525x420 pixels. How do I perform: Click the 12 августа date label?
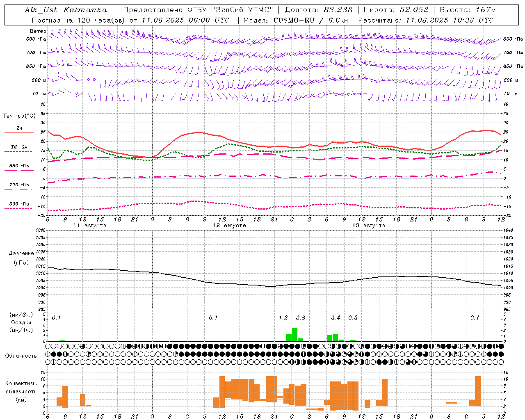pyautogui.click(x=229, y=226)
